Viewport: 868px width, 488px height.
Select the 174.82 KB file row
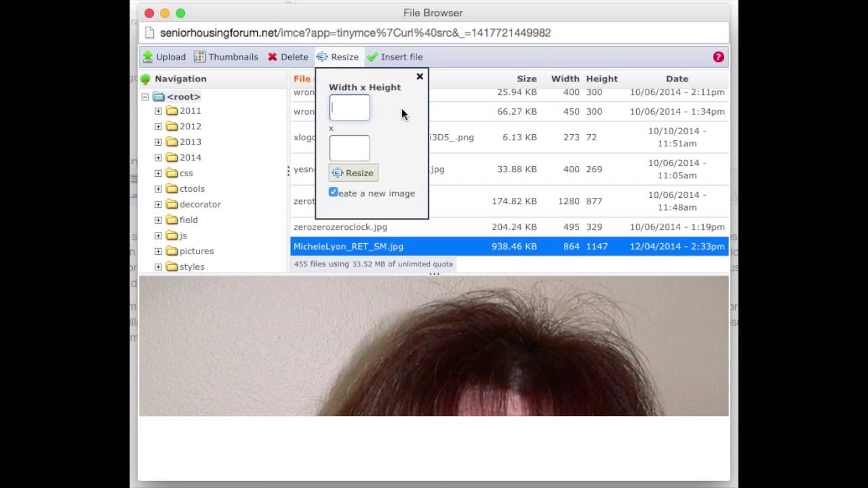[509, 201]
